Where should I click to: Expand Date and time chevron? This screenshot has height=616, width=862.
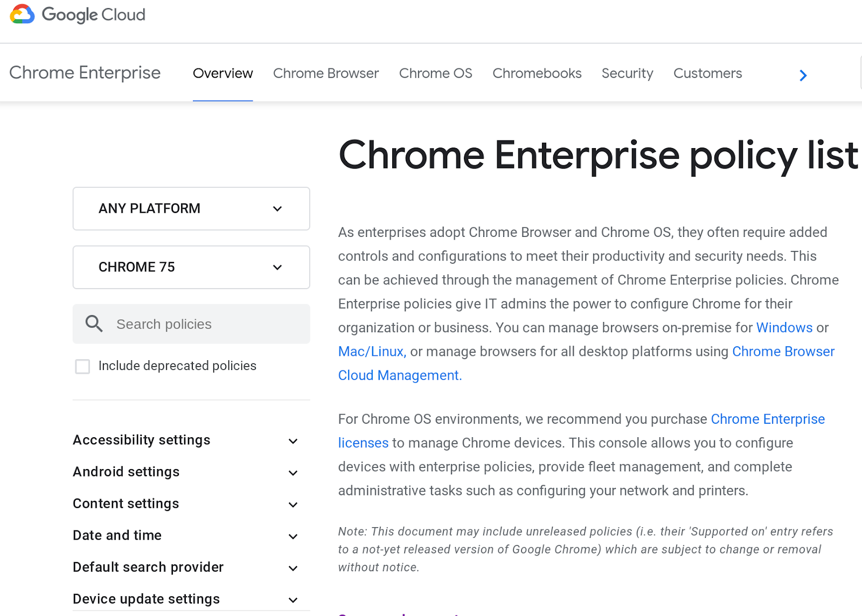[x=293, y=536]
